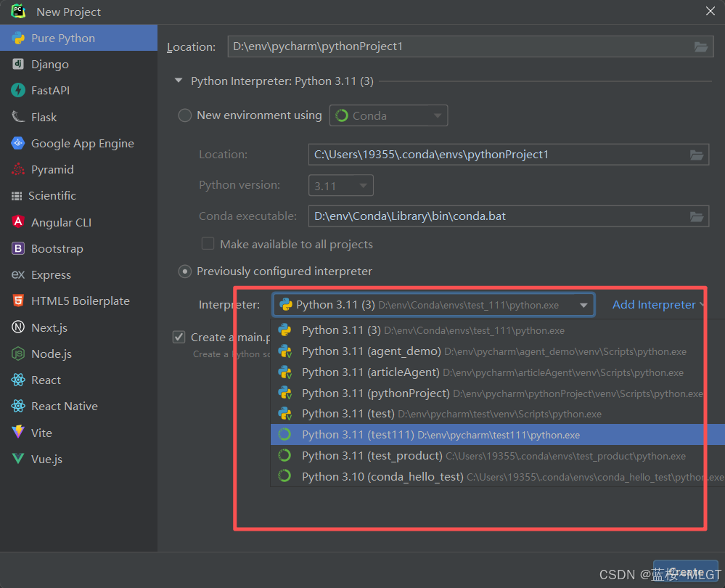725x588 pixels.
Task: Click the Create button
Action: click(686, 572)
